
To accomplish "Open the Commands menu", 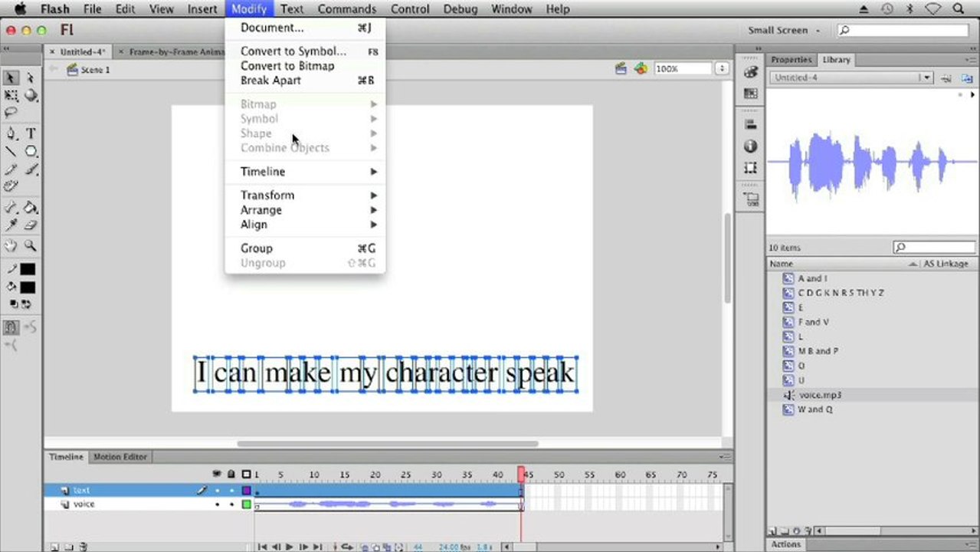I will (347, 9).
